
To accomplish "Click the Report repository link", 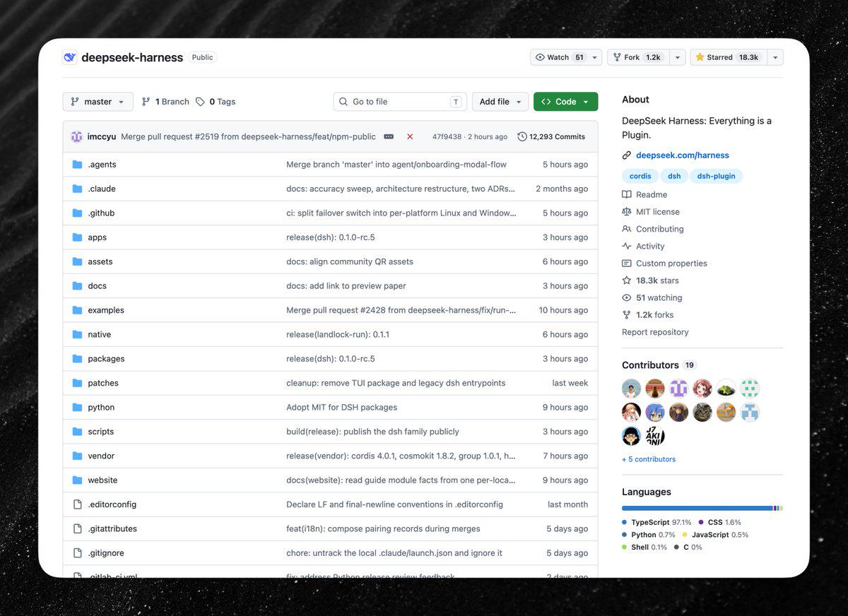I will click(x=655, y=332).
